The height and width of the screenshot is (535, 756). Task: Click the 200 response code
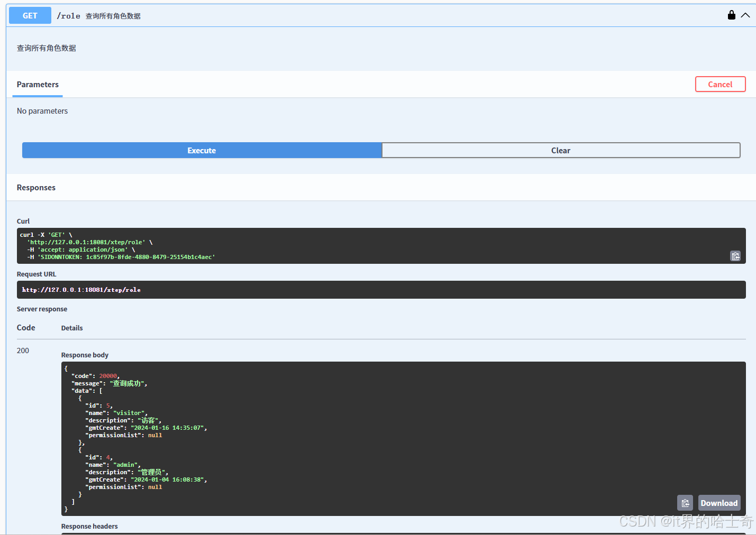point(23,350)
